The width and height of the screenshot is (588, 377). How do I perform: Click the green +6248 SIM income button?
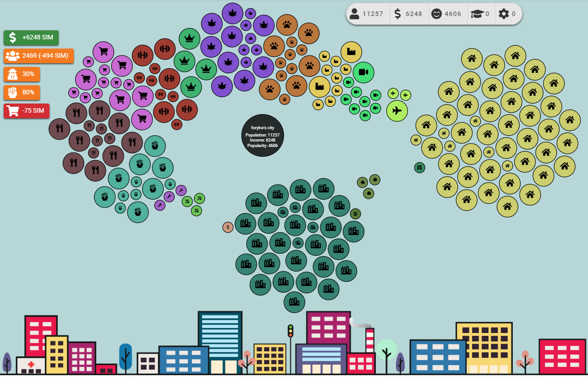coord(31,38)
